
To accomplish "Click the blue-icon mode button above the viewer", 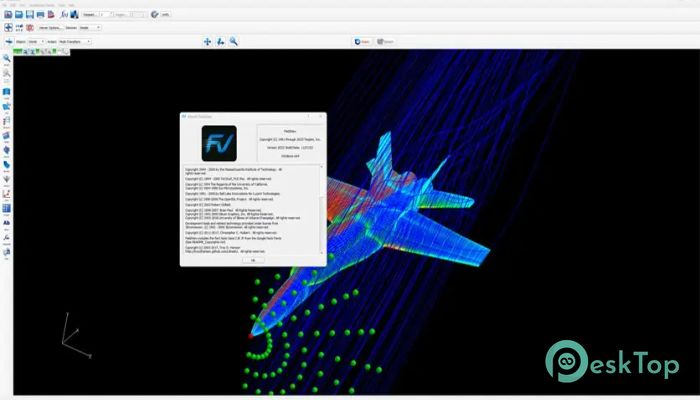I will coord(362,42).
